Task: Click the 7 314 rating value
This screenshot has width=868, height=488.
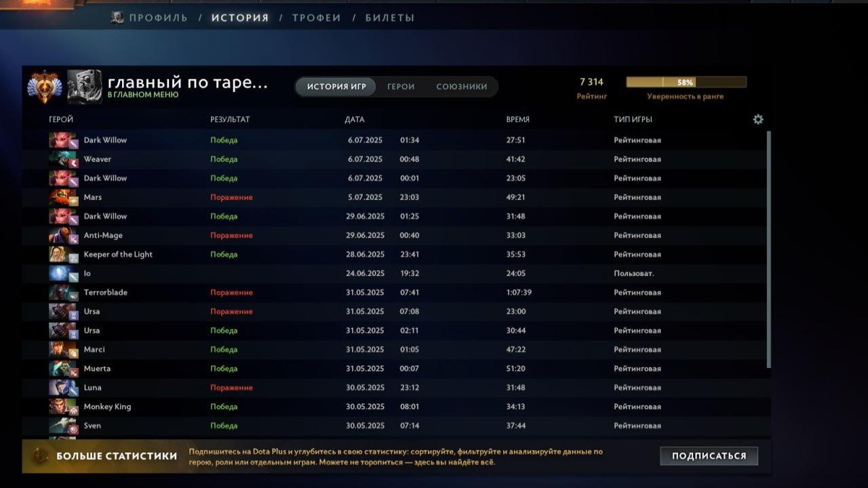Action: coord(591,82)
